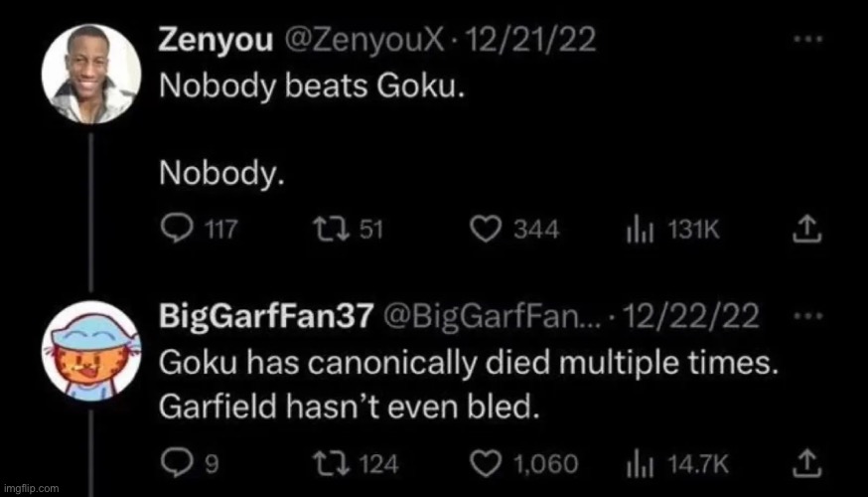
Task: Reply to BigGarfFan37's tweet
Action: coord(177,463)
